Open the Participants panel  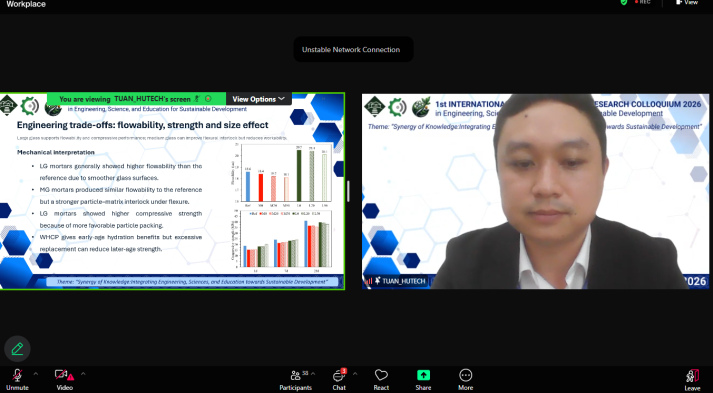point(296,380)
